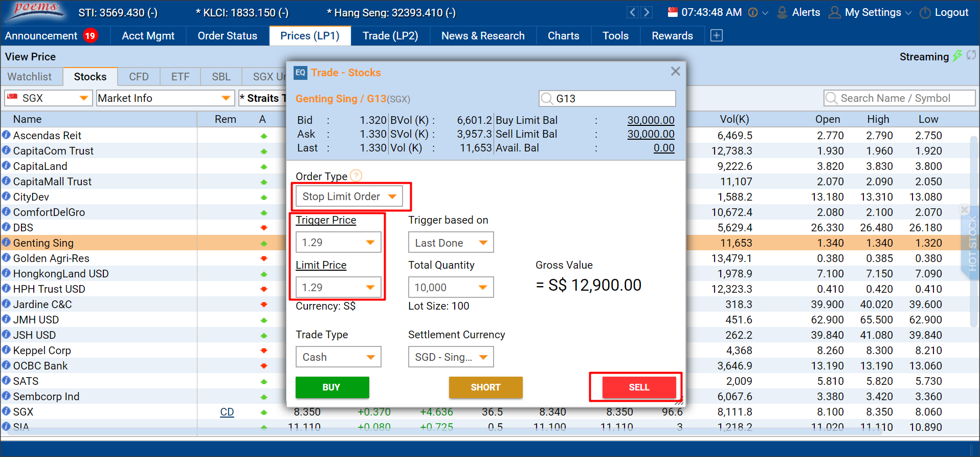Open the Market Info dropdown

(165, 98)
